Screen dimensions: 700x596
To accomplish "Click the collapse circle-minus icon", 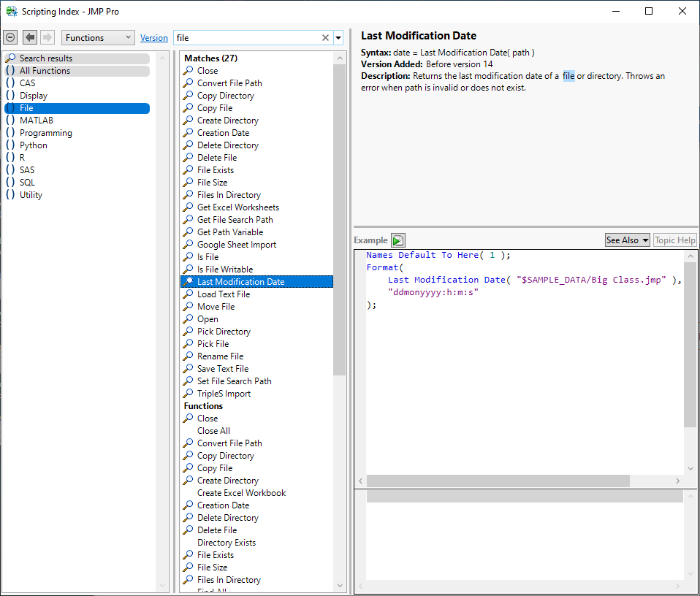I will tap(10, 37).
